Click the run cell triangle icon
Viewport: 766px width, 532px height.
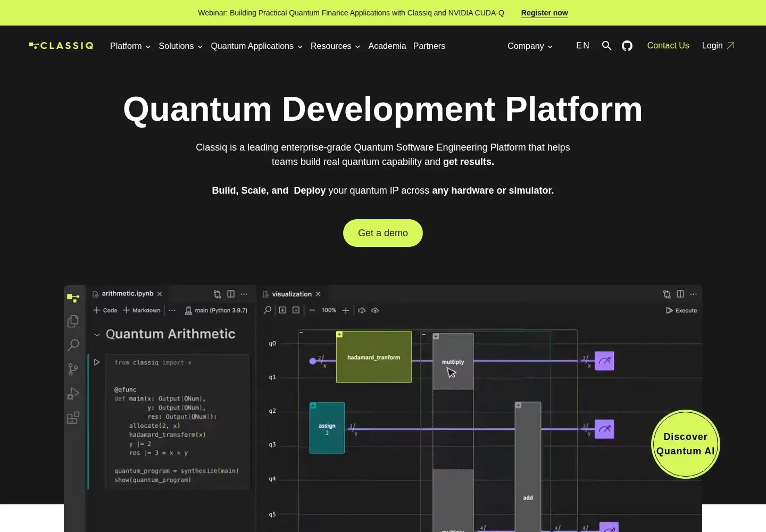coord(97,362)
